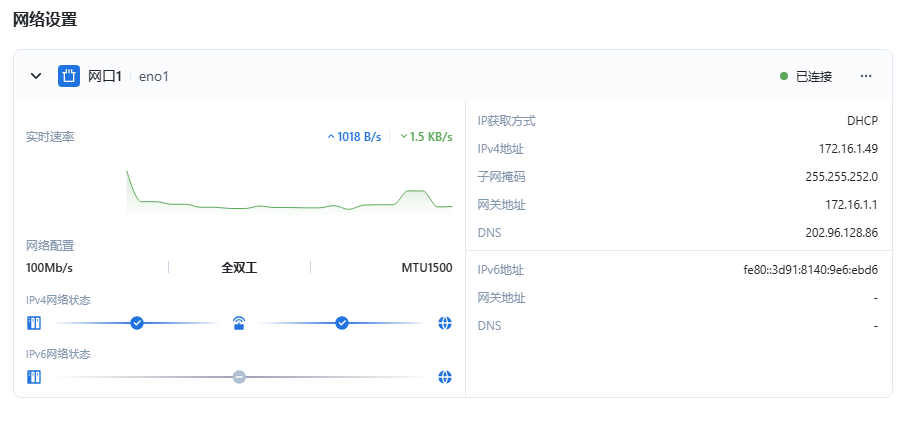911x434 pixels.
Task: Click the IP获取方式 label
Action: pos(507,121)
